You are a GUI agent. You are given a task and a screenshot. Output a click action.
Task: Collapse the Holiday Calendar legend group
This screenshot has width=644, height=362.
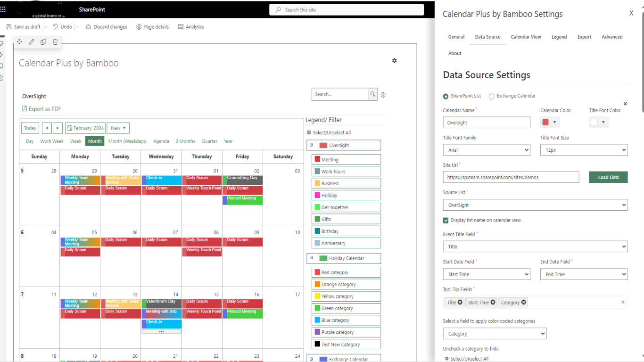click(x=311, y=258)
